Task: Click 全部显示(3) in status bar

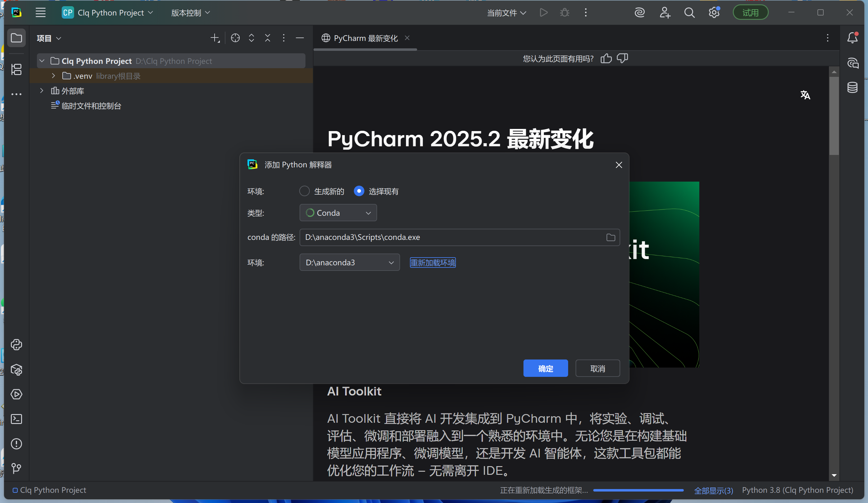Action: (x=713, y=490)
